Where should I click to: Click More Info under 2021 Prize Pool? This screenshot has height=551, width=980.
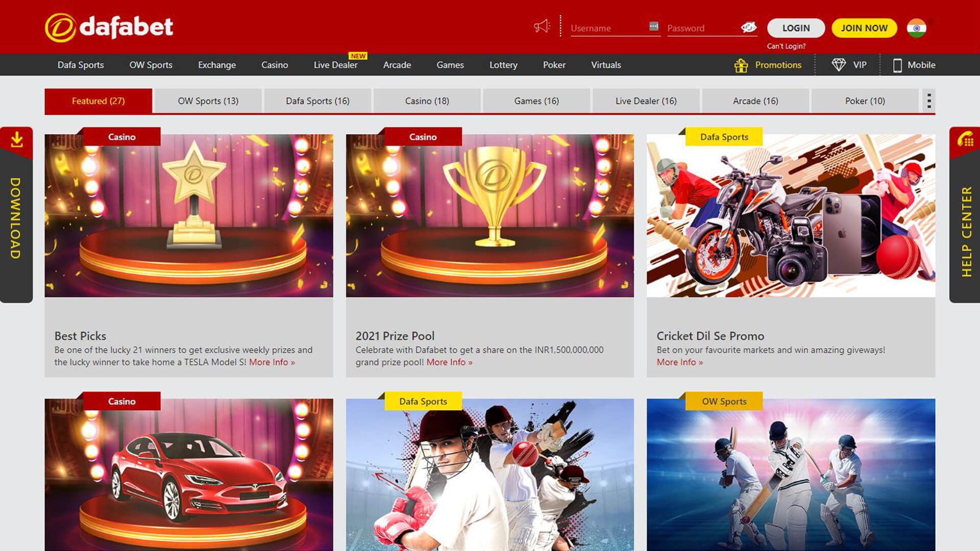pos(449,362)
